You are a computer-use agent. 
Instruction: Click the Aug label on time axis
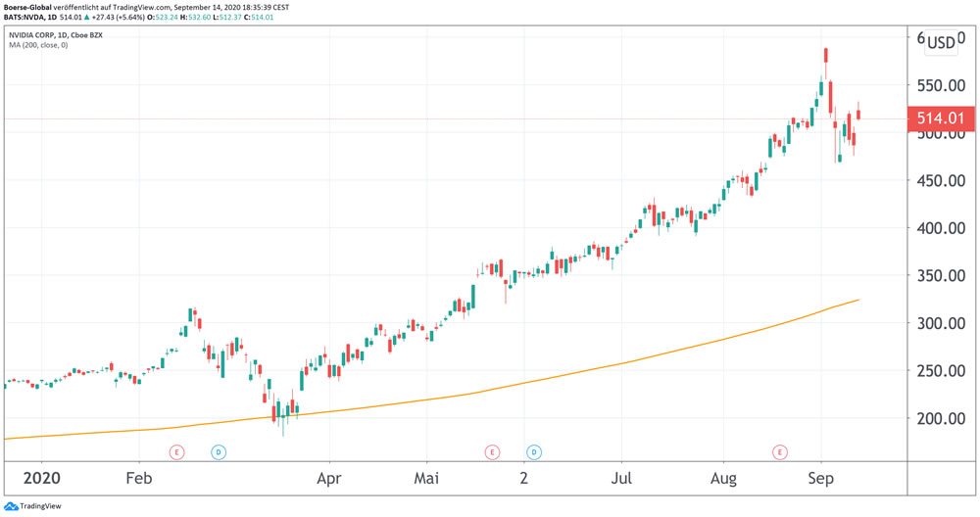724,479
